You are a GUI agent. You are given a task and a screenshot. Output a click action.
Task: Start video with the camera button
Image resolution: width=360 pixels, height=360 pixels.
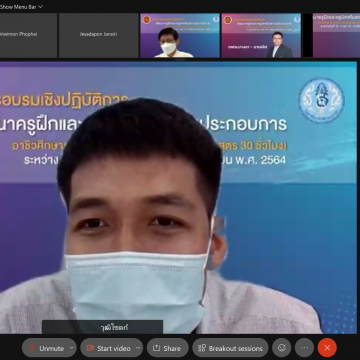point(108,348)
